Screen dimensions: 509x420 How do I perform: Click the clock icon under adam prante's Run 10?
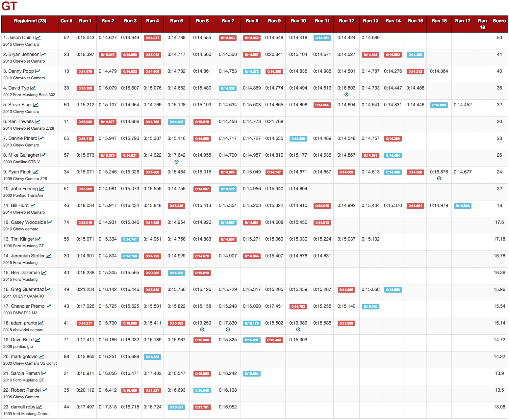298,329
